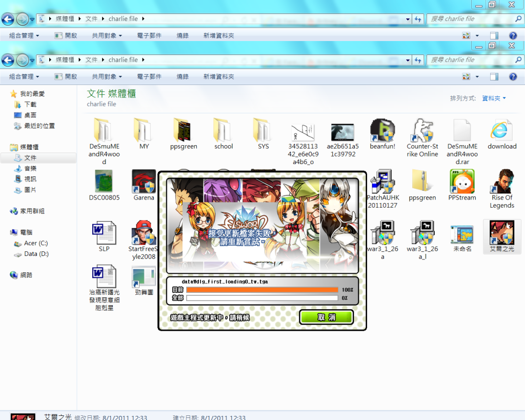Open the DeSmuMEandR4wood folder
Image resolution: width=525 pixels, height=420 pixels.
coord(104,142)
